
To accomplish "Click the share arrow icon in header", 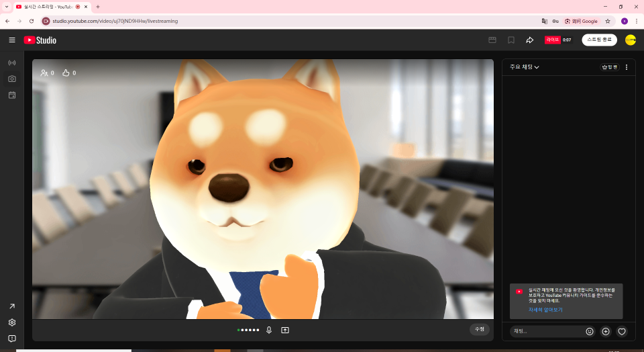I will (529, 40).
